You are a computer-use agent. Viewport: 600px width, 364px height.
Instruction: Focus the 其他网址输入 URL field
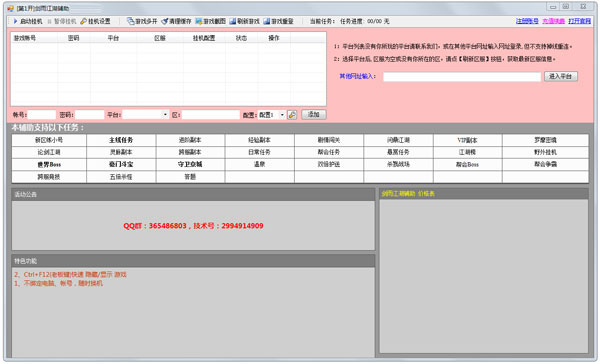[x=462, y=77]
